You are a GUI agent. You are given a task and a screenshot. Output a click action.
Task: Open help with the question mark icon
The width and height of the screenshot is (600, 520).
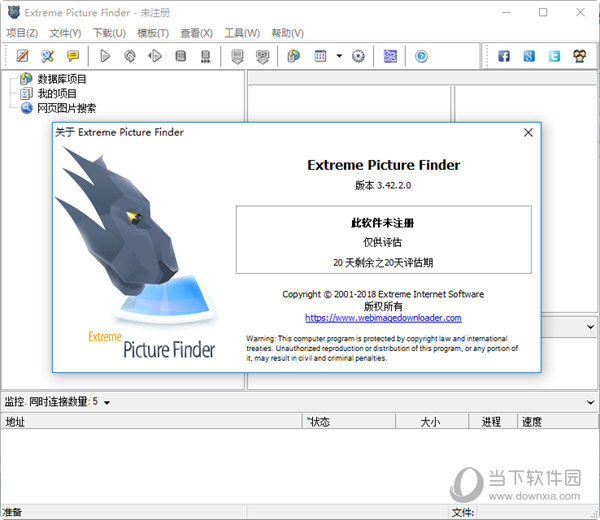coord(421,57)
